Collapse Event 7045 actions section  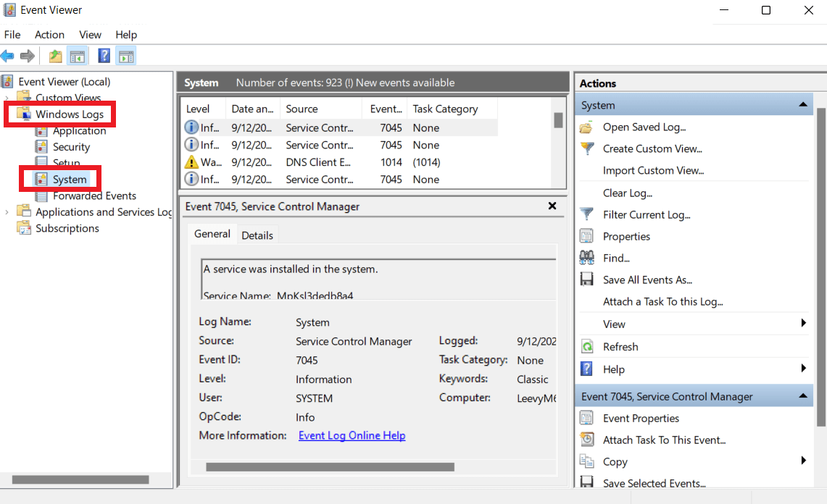[803, 396]
